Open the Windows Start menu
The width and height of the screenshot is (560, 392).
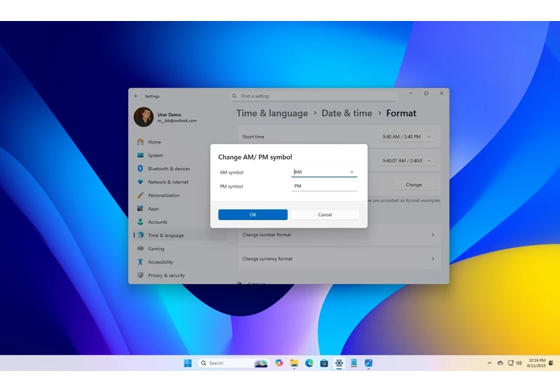188,363
